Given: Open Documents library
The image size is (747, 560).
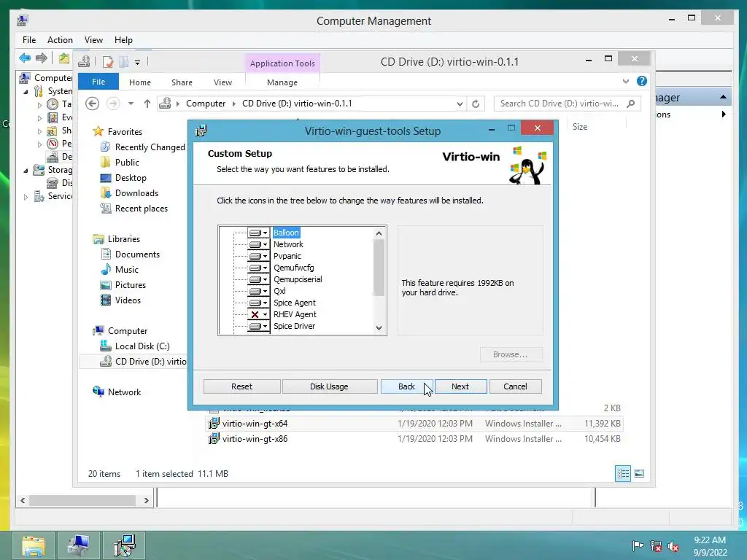Looking at the screenshot, I should 130,254.
